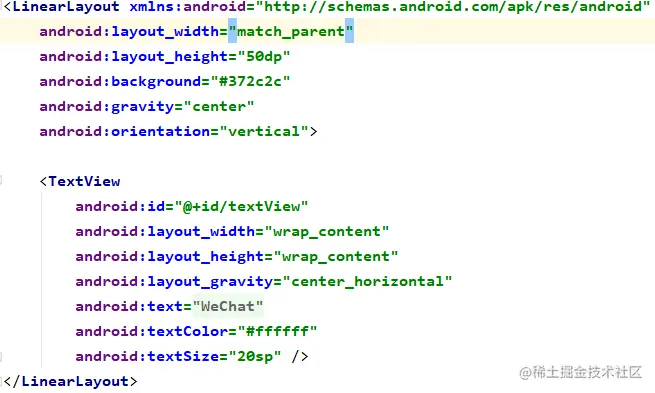Click the android:text attribute name
655x393 pixels.
[x=129, y=307]
